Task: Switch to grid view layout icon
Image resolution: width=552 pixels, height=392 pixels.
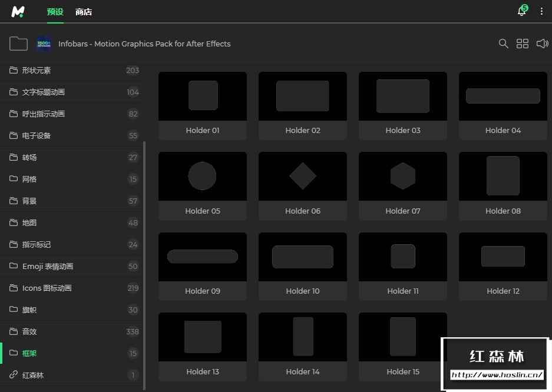Action: coord(523,44)
